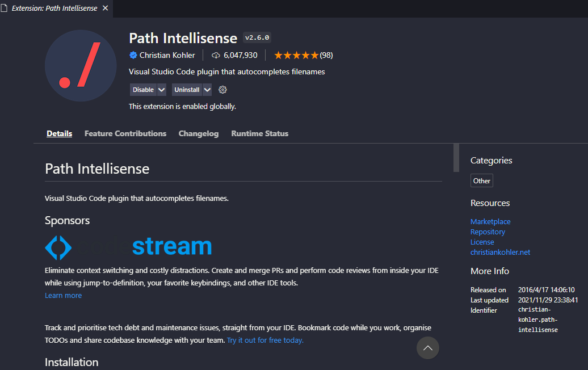588x370 pixels.
Task: Expand the Uninstall dropdown arrow
Action: (x=207, y=90)
